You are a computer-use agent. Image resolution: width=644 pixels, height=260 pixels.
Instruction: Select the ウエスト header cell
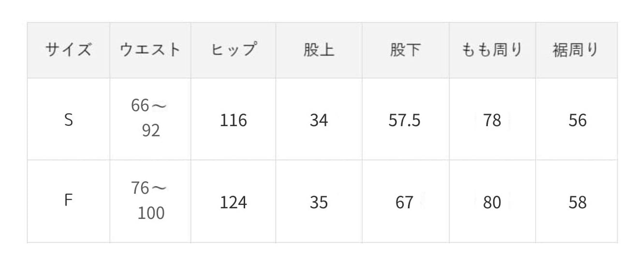[150, 50]
